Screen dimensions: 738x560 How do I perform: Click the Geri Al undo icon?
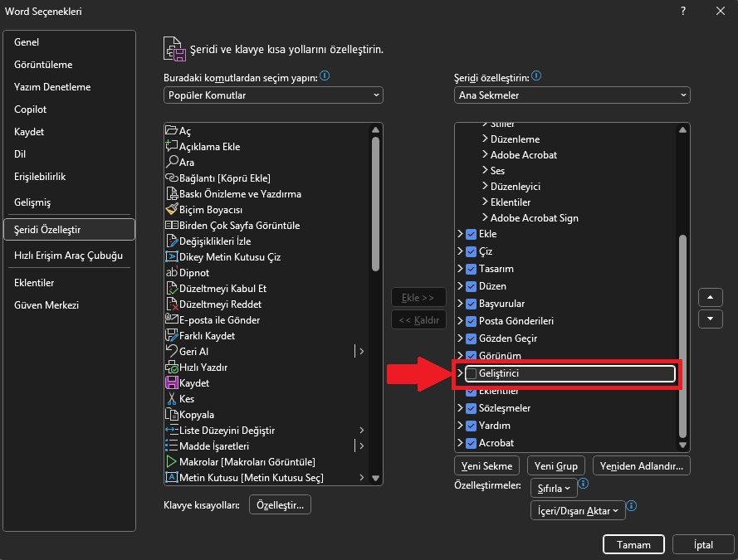point(172,352)
